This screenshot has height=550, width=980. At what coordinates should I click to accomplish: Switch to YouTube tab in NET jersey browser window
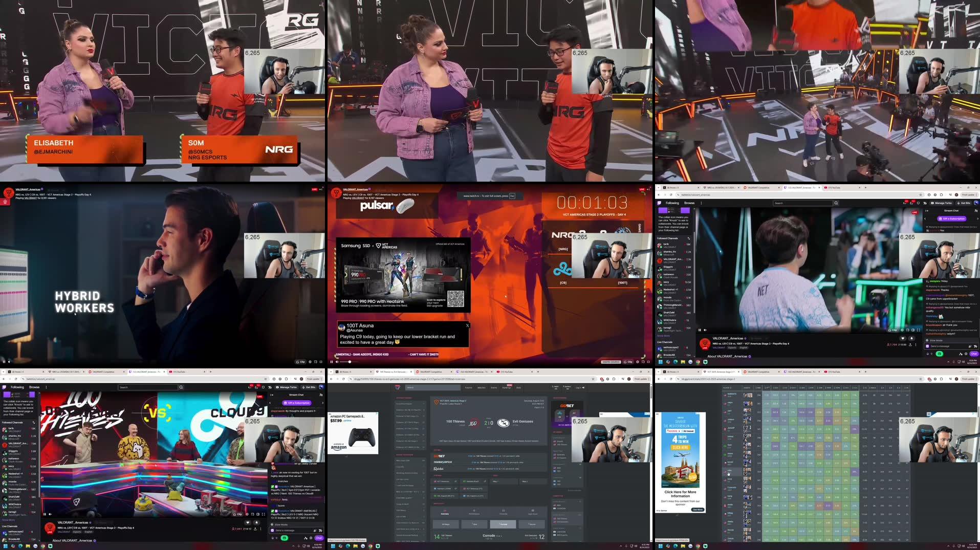click(x=842, y=187)
